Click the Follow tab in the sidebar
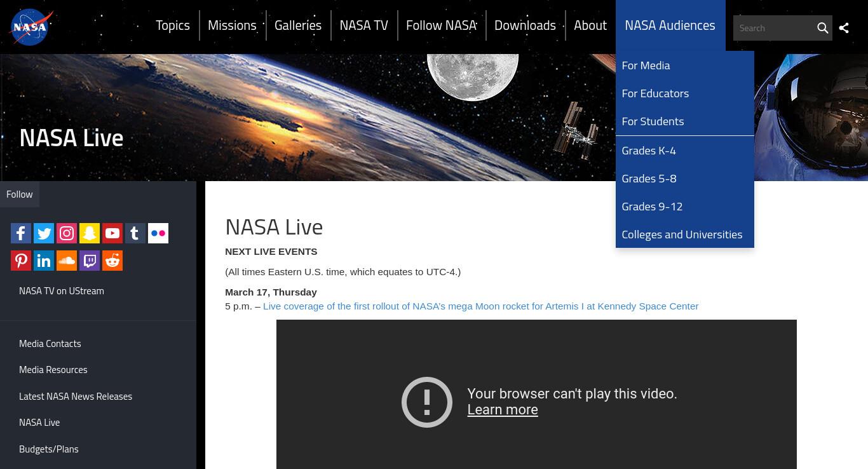Screen dimensions: 868x469 click(20, 194)
